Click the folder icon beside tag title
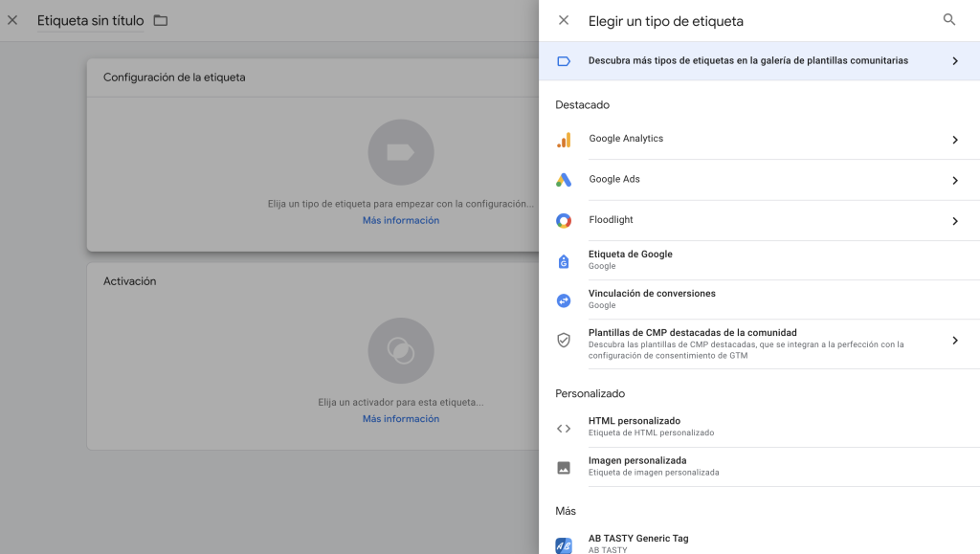This screenshot has height=554, width=980. pos(161,21)
